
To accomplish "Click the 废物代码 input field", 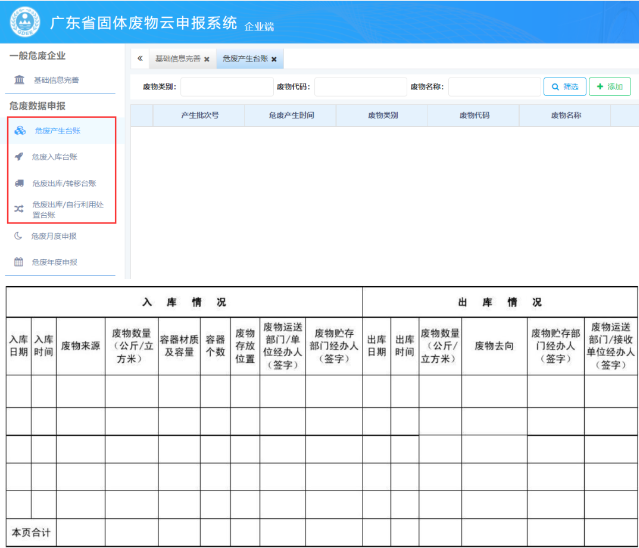I will tap(360, 87).
